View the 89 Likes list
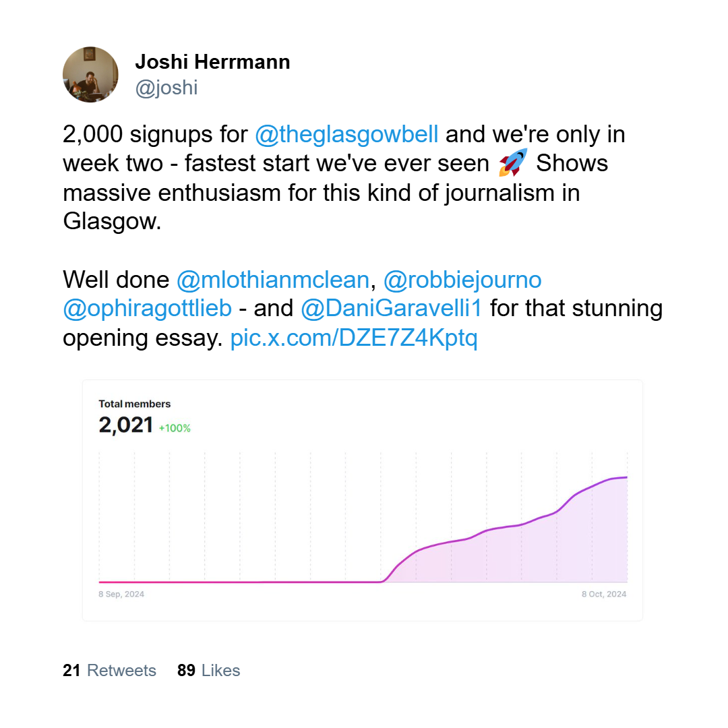 [208, 671]
